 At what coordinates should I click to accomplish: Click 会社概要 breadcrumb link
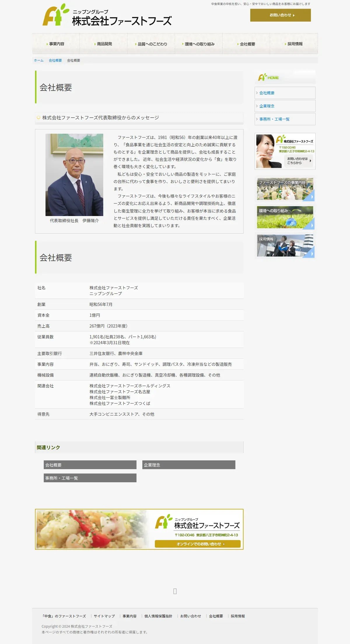(x=55, y=60)
